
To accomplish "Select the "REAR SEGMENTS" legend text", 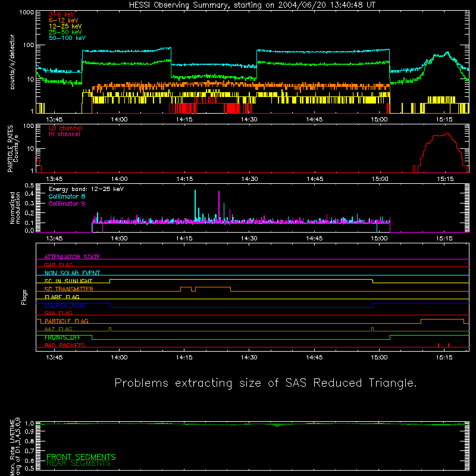I will point(79,464).
